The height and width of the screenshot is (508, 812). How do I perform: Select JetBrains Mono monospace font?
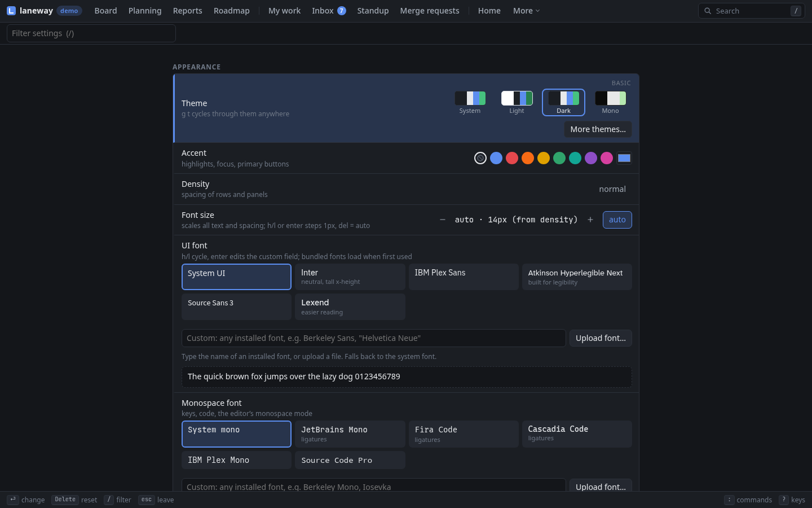click(350, 434)
